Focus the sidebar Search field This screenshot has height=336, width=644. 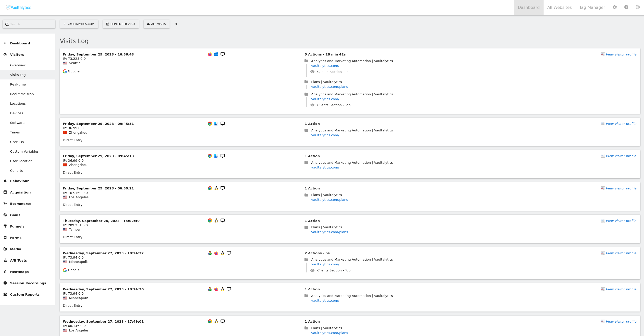[29, 24]
